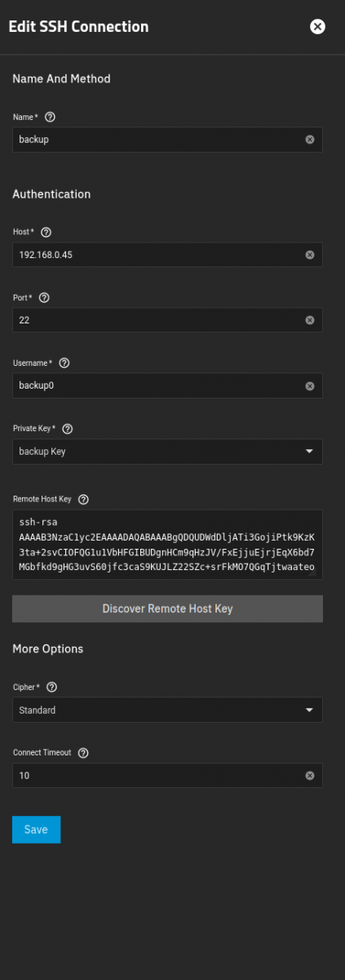Viewport: 345px width, 980px height.
Task: Clear the Name field value
Action: pos(310,140)
